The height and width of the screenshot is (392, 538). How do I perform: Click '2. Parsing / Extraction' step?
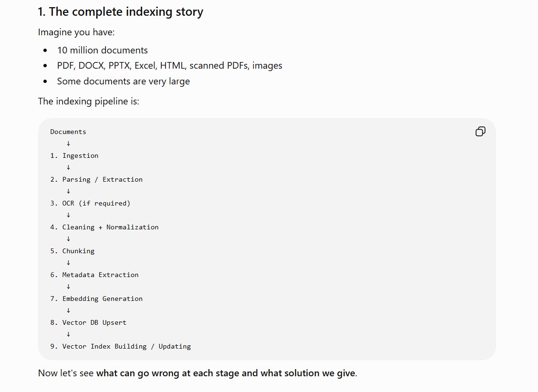point(96,179)
